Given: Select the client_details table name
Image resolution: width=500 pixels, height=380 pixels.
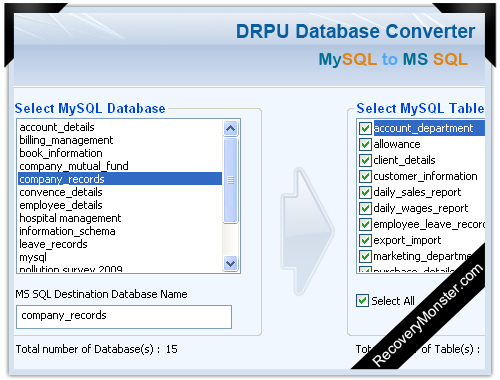Looking at the screenshot, I should pyautogui.click(x=404, y=160).
